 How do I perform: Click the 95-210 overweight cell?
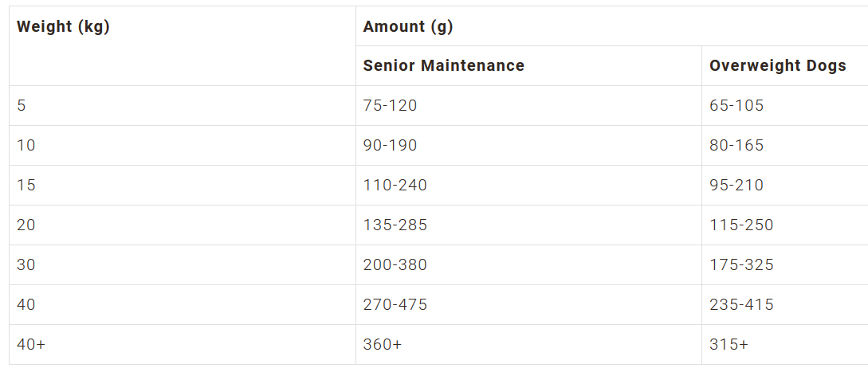(x=785, y=186)
